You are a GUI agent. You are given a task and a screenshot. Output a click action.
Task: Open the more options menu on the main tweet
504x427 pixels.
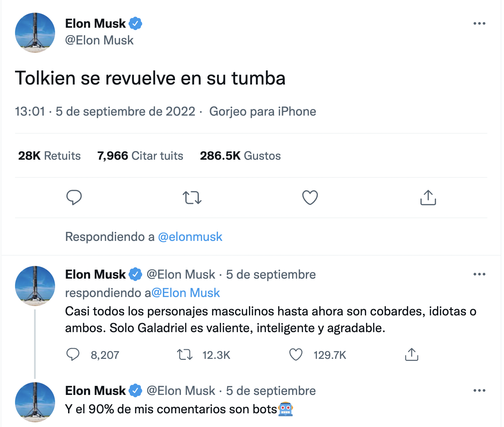click(x=479, y=23)
